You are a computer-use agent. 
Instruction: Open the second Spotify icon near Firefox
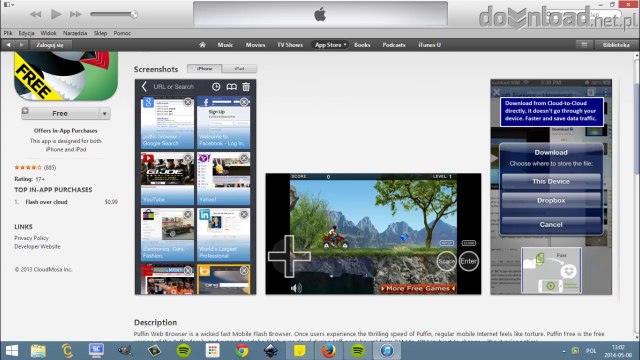pyautogui.click(x=358, y=351)
